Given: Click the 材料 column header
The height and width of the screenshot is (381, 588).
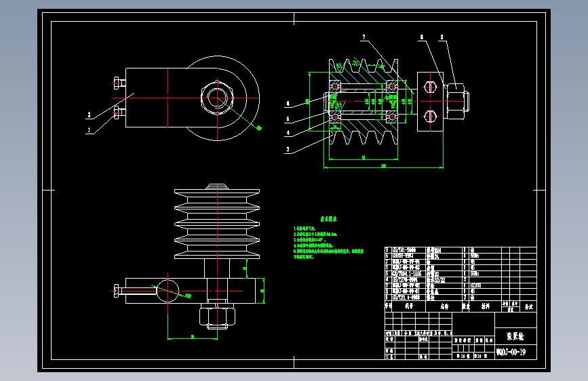Looking at the screenshot, I should 485,306.
